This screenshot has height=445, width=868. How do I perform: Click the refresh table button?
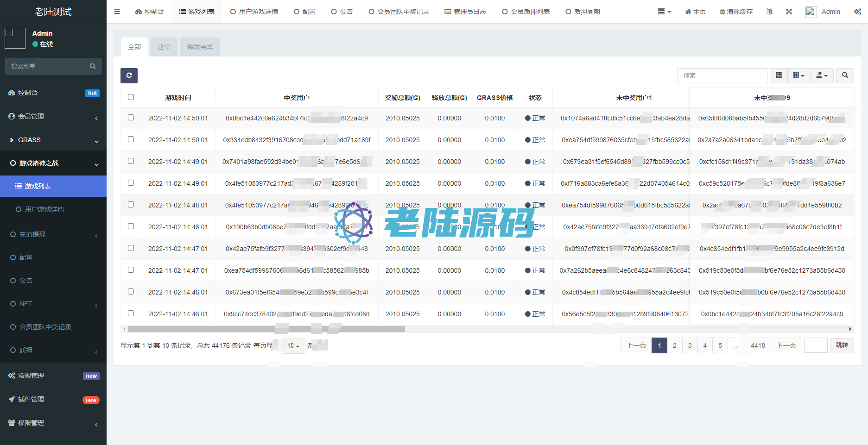(129, 75)
